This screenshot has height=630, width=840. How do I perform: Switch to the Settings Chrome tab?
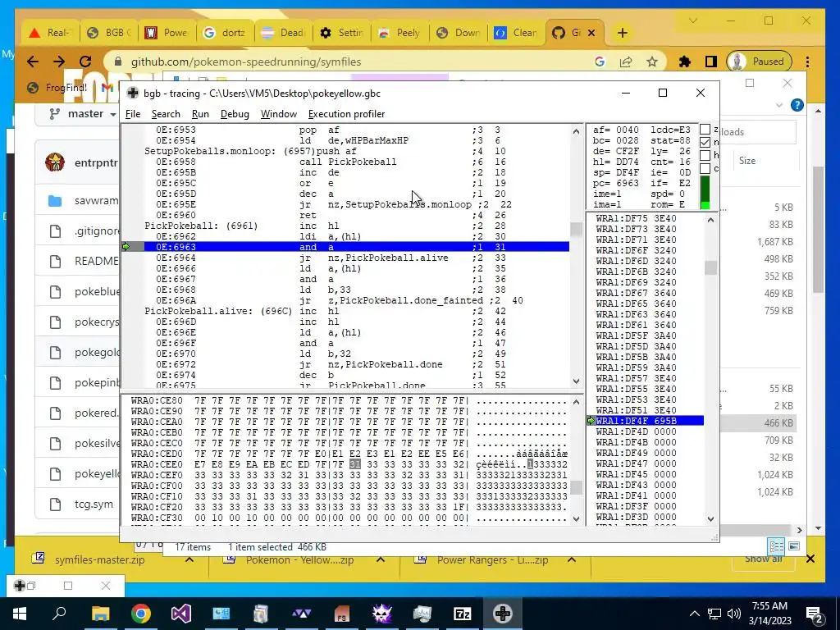pos(343,33)
